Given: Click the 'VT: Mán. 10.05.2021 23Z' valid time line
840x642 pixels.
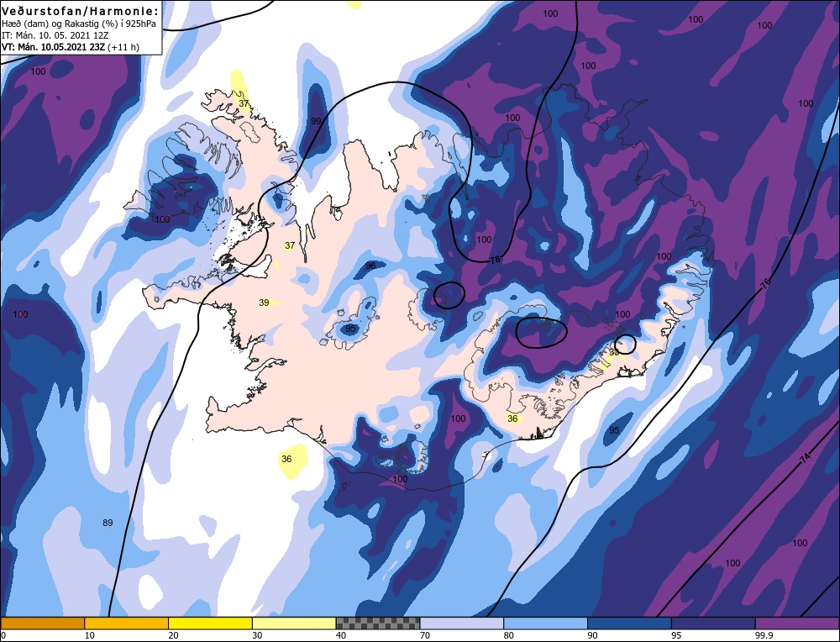Looking at the screenshot, I should [71, 47].
